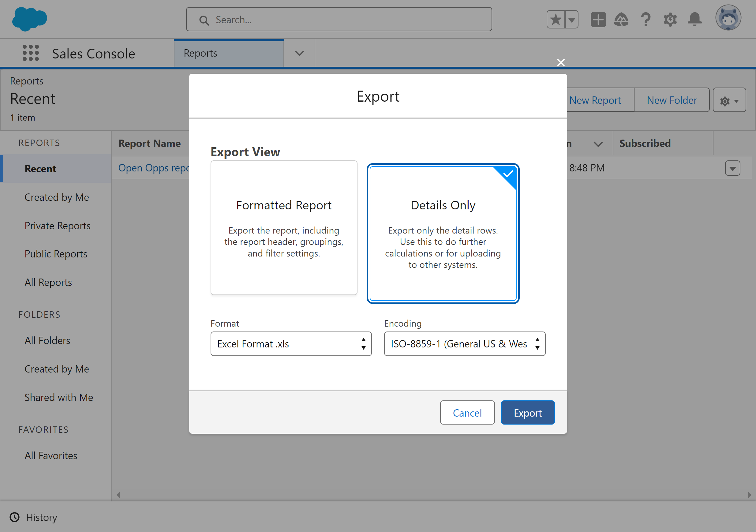Click the favorites star icon
The image size is (756, 532).
(x=556, y=20)
